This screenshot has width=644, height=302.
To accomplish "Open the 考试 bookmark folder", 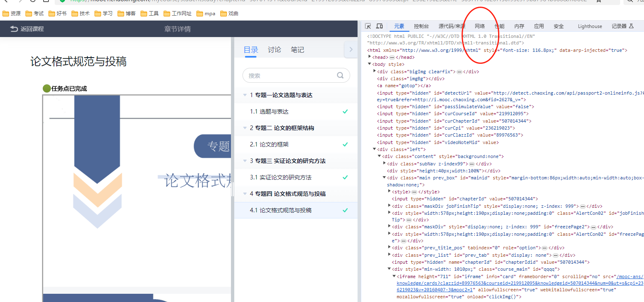I will click(x=35, y=14).
